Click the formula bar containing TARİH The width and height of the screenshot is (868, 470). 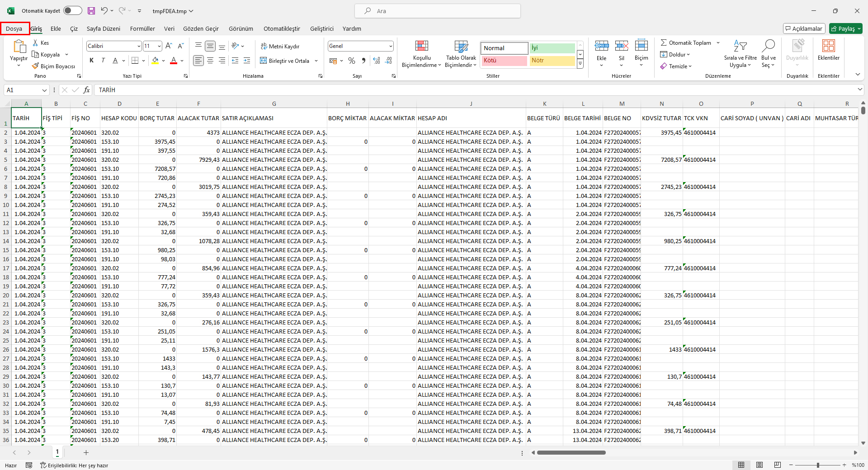click(x=475, y=90)
